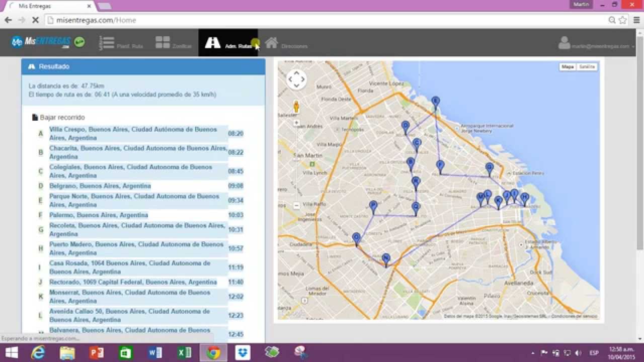This screenshot has width=644, height=362.
Task: Select the Mis Entregas browser tab
Action: click(x=49, y=6)
